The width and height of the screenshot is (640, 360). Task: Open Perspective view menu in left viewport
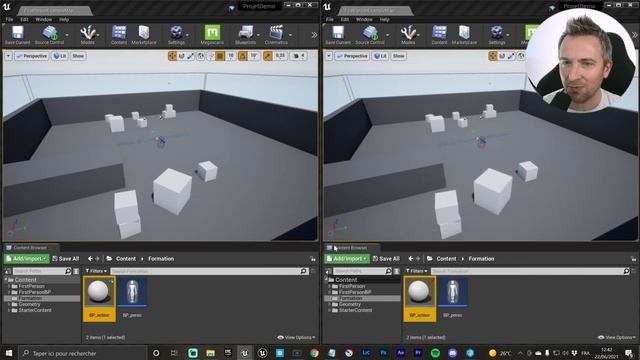pos(31,56)
